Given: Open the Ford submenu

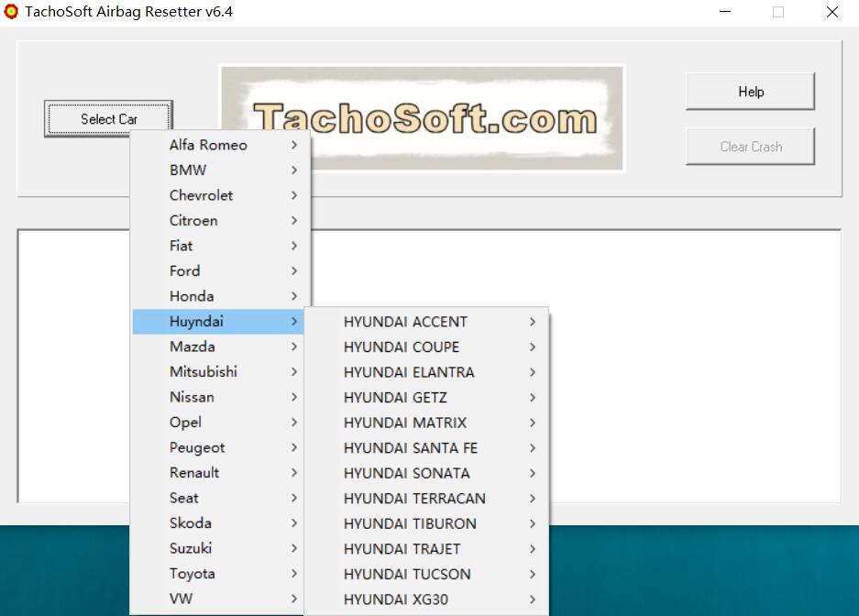Looking at the screenshot, I should coord(218,271).
